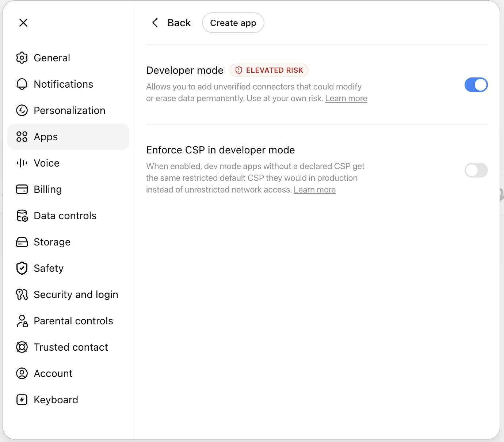The height and width of the screenshot is (442, 504).
Task: Enable Enforce CSP in developer mode toggle
Action: [476, 170]
